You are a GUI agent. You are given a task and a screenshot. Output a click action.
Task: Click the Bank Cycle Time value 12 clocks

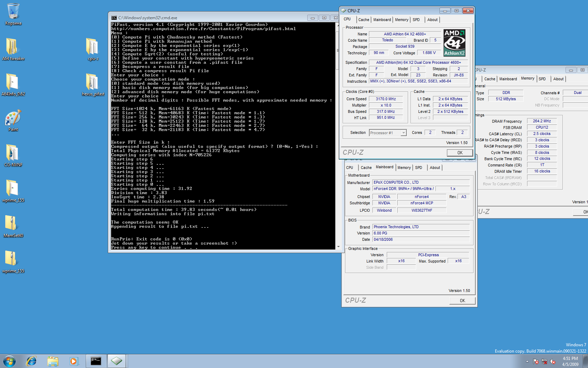(542, 159)
